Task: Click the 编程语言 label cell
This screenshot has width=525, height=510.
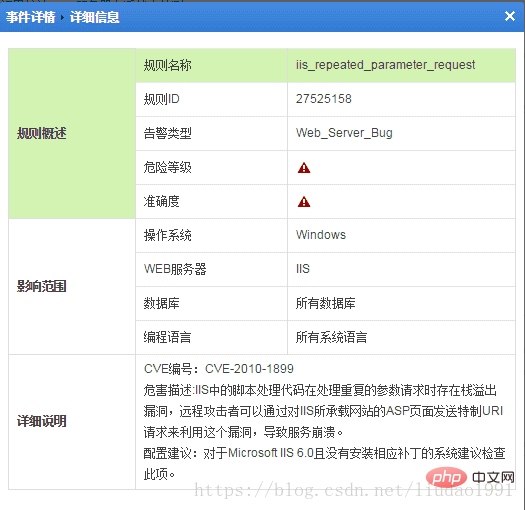Action: [x=212, y=338]
